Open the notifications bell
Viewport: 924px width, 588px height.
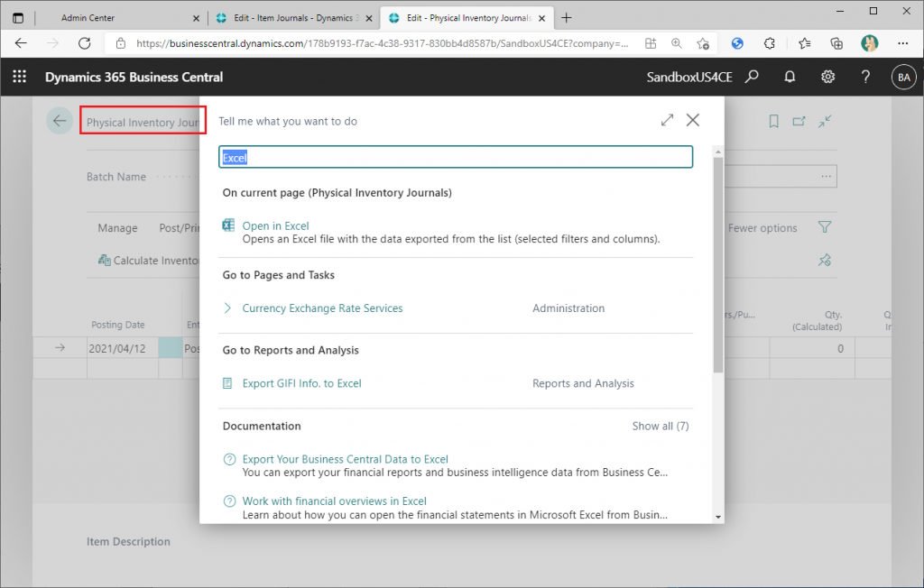[x=790, y=77]
